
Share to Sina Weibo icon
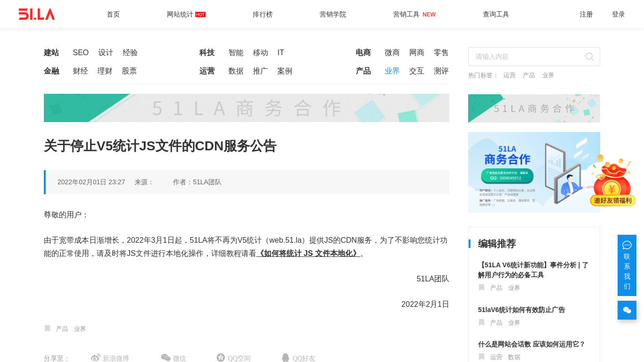96,358
